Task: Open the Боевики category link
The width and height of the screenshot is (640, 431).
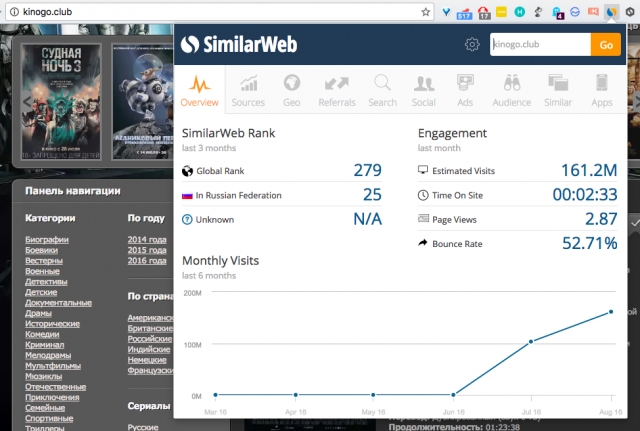Action: coord(42,250)
